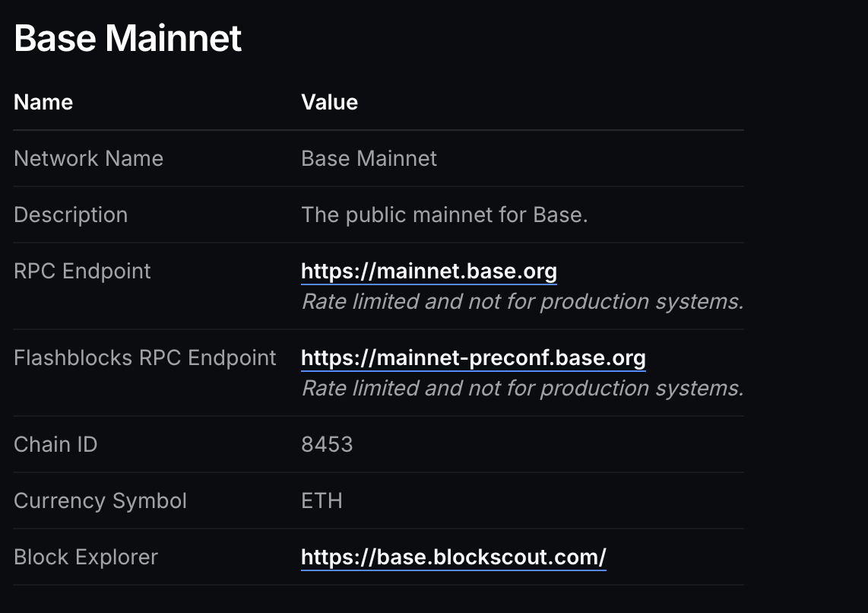Open the https://mainnet.base.org RPC link
The height and width of the screenshot is (613, 868).
pyautogui.click(x=429, y=272)
